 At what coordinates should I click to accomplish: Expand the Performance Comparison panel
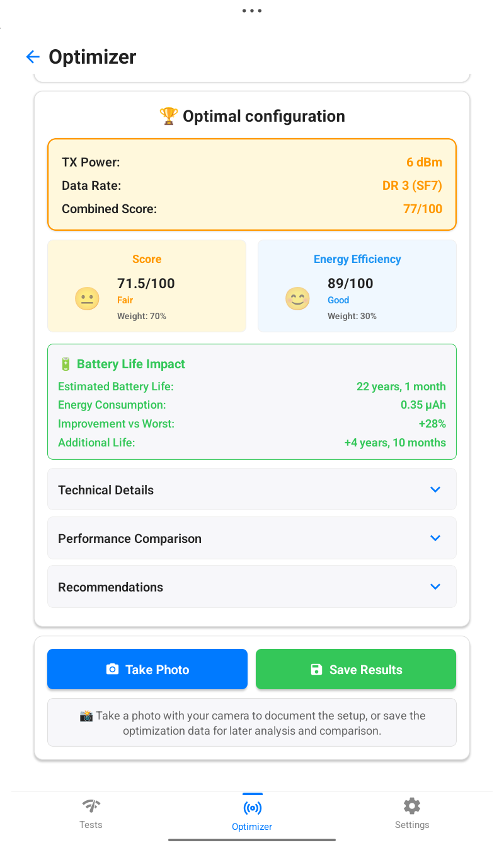[252, 538]
